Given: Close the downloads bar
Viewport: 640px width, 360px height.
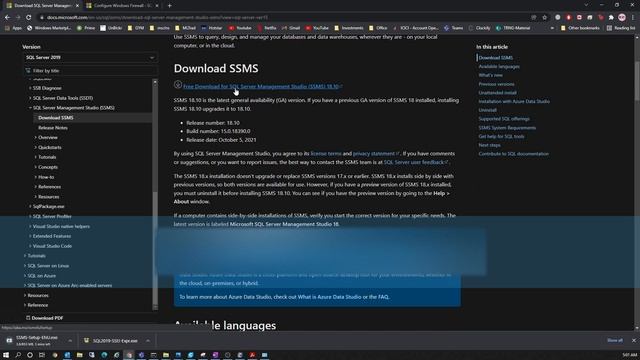Looking at the screenshot, I should pos(633,340).
